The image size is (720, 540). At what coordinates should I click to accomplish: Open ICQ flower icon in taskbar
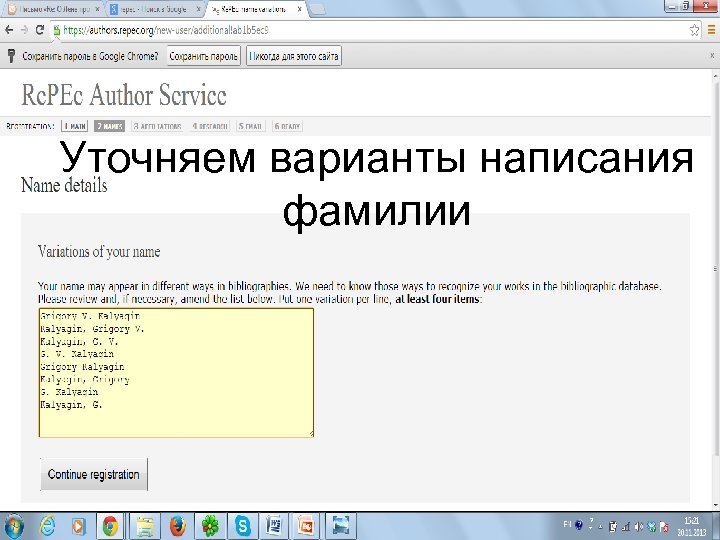(x=210, y=526)
